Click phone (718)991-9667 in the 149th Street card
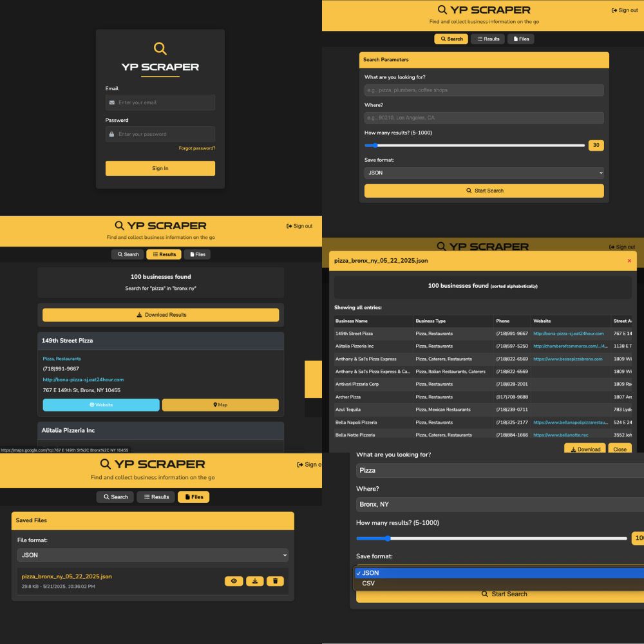Viewport: 644px width, 644px height. (61, 369)
